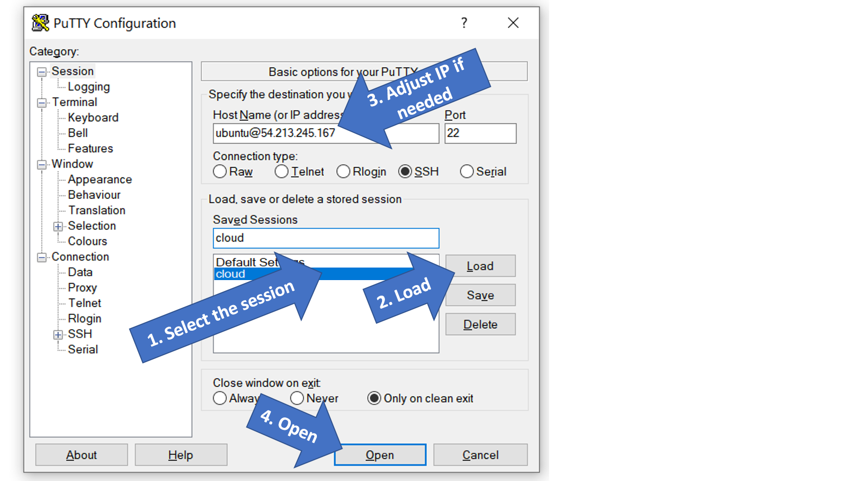Viewport: 868px width, 481px height.
Task: Open the Session category
Action: [x=73, y=71]
